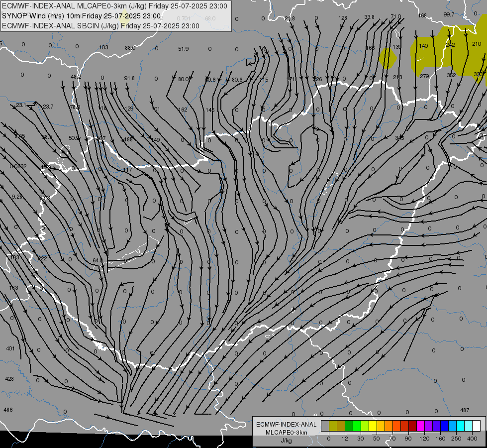Select the map value 222
487x448 pixels.
(x=42, y=259)
